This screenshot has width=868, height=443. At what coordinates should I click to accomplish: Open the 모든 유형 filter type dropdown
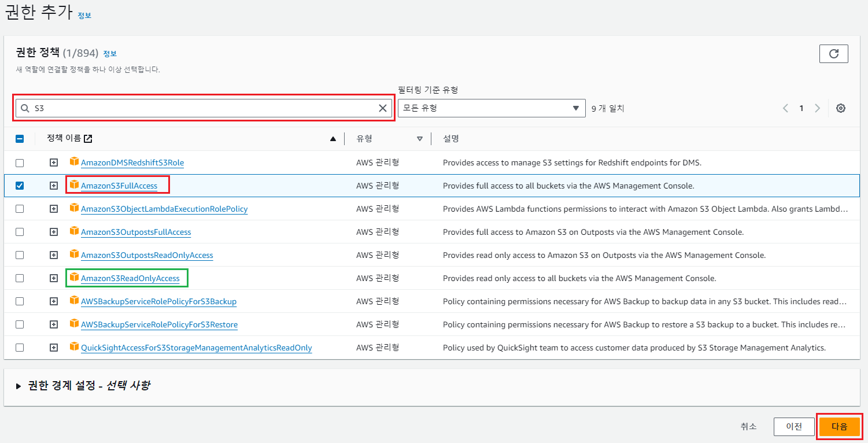(x=492, y=108)
